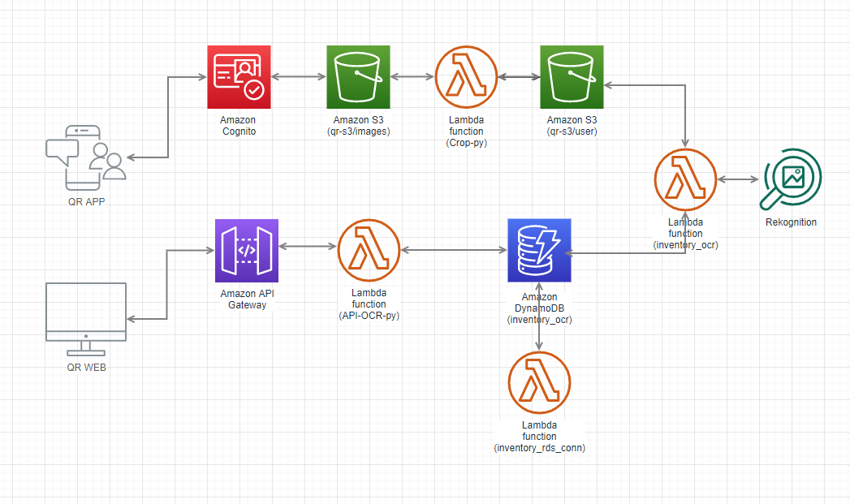Click the Lambda icon beside Rekognition
The height and width of the screenshot is (504, 850).
pyautogui.click(x=686, y=179)
